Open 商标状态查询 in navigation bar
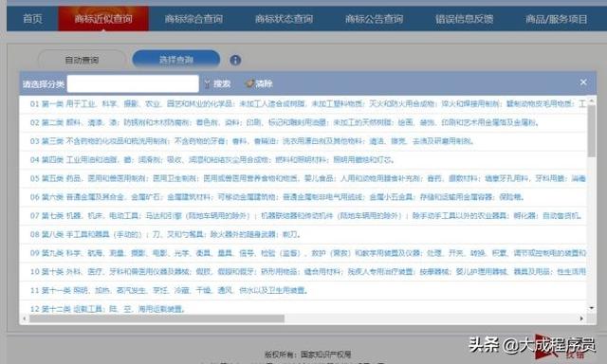The height and width of the screenshot is (364, 607). point(284,19)
